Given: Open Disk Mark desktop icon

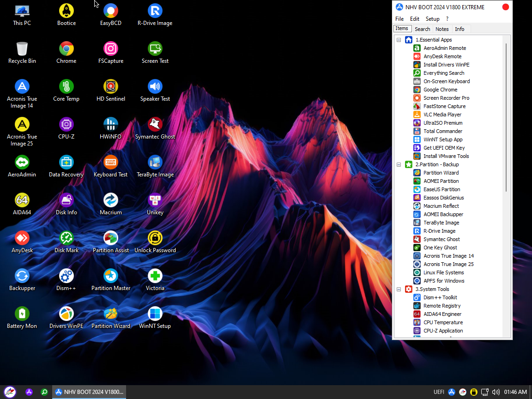Looking at the screenshot, I should 66,242.
